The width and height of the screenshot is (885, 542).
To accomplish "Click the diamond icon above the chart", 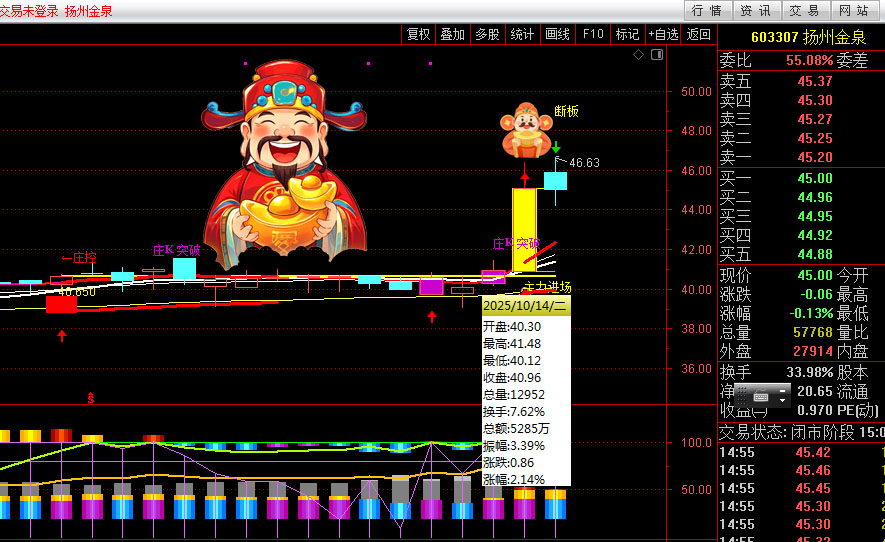I will coord(640,56).
